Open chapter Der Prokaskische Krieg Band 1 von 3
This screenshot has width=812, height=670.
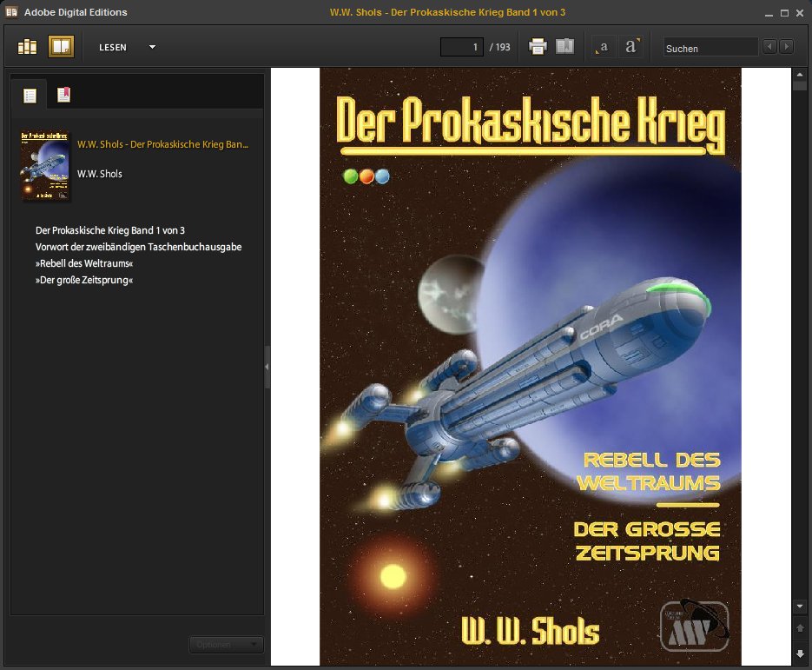pos(109,230)
